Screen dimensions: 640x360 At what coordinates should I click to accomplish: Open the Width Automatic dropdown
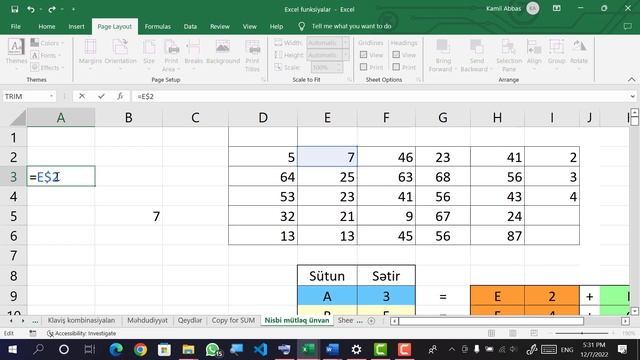[346, 42]
